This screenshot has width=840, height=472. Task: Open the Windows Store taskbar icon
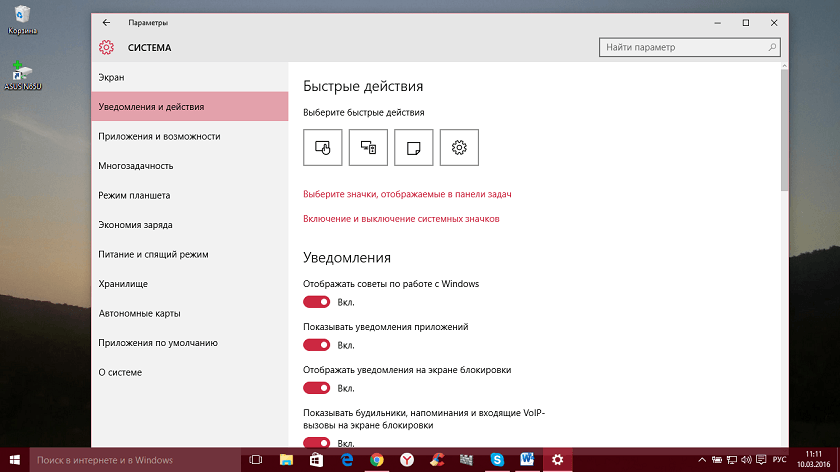(x=316, y=460)
